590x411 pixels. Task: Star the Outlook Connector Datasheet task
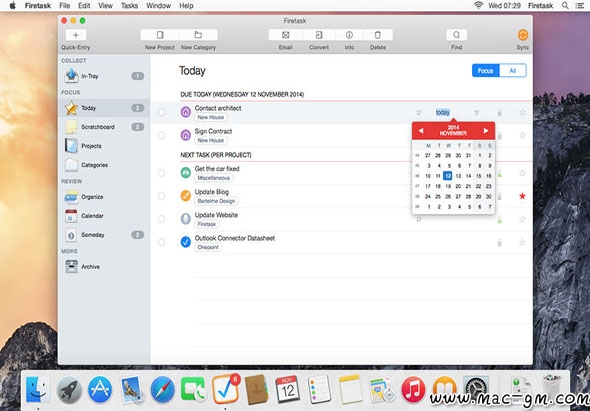(x=522, y=242)
